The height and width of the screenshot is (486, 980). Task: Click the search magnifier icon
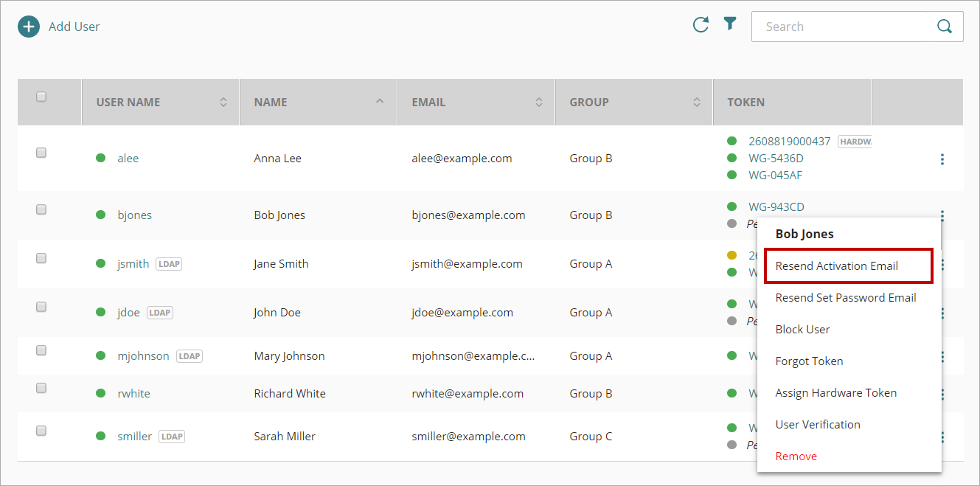945,27
